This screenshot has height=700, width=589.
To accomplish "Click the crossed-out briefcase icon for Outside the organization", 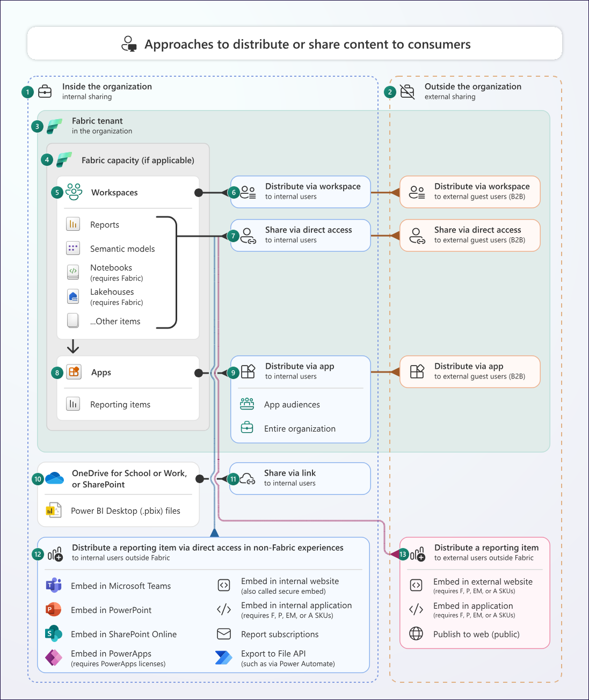I will 408,92.
